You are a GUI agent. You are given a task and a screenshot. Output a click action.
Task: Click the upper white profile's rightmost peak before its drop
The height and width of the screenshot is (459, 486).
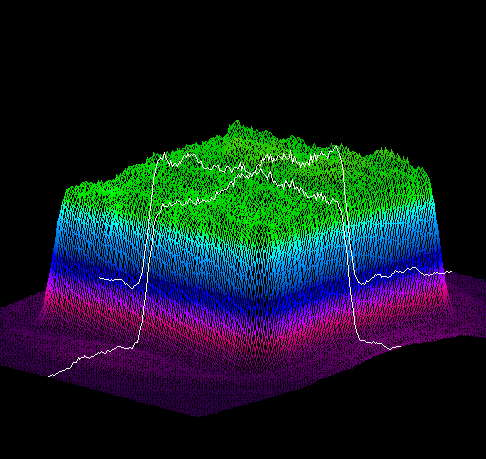click(x=335, y=146)
